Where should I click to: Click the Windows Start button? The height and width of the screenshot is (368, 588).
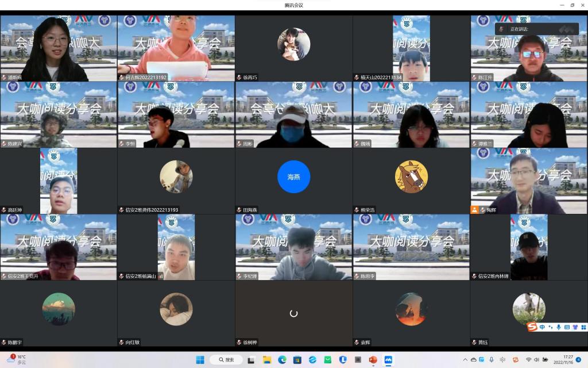point(200,360)
